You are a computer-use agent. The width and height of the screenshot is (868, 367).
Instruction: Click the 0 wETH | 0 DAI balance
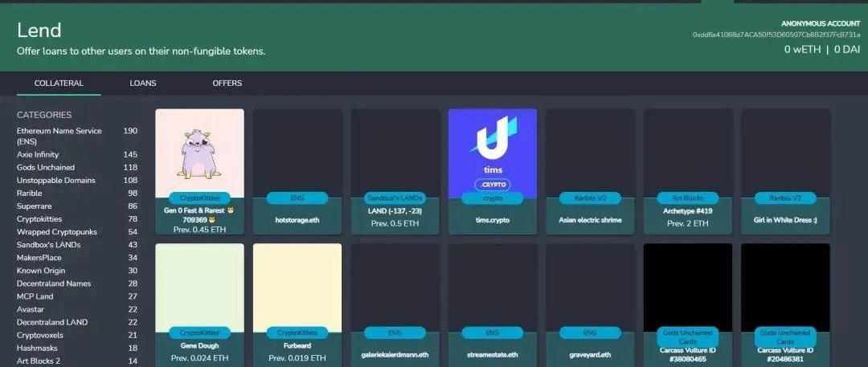[x=822, y=49]
